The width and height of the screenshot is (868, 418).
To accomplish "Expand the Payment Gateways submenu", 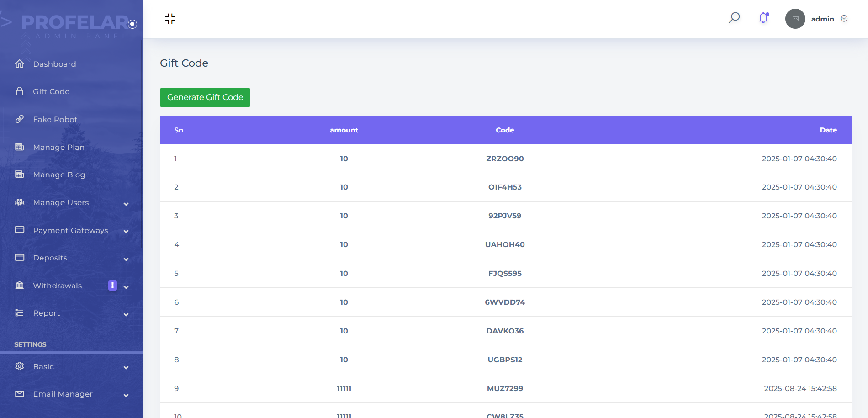I will coord(126,232).
